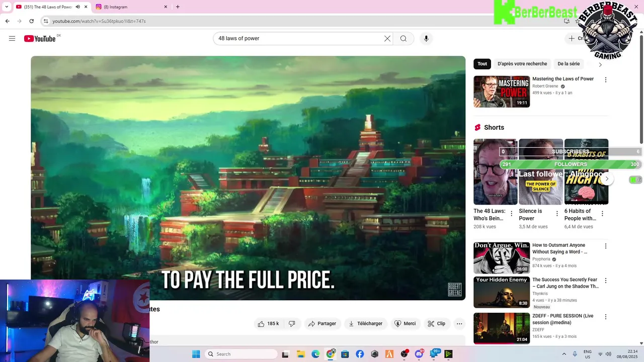The width and height of the screenshot is (644, 362).
Task: Create a clip with the Clip button
Action: tap(436, 324)
